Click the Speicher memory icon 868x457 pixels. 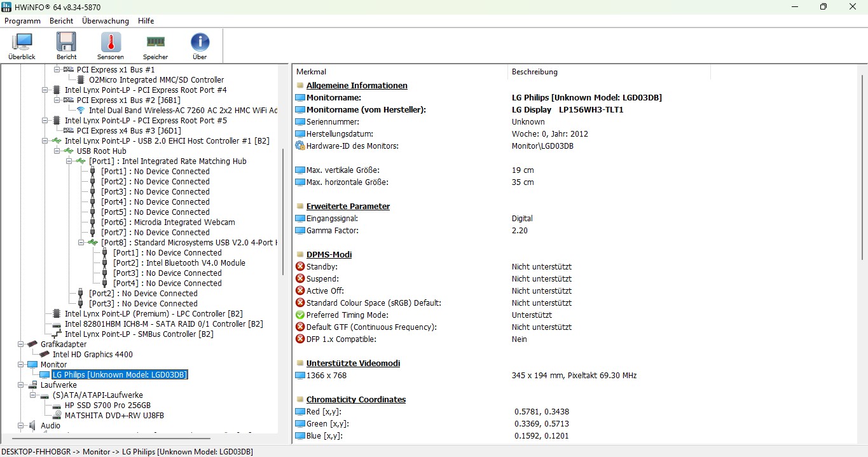(155, 46)
